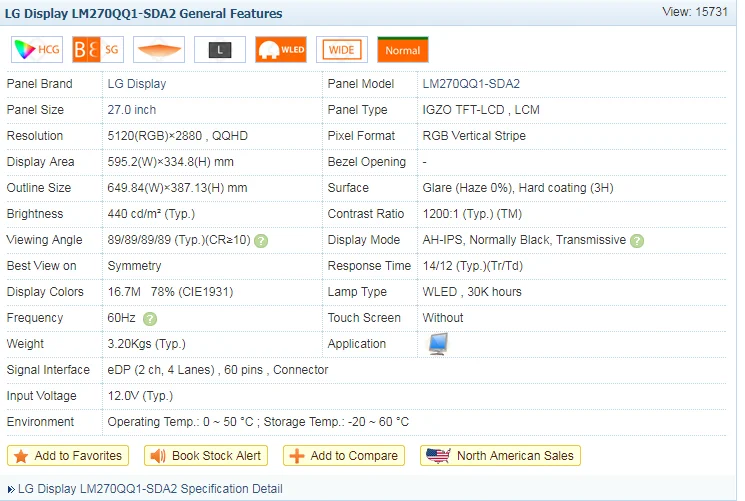
Task: Click the eDP (2 ch, 4 Lanes) signal interface value
Action: [x=218, y=370]
